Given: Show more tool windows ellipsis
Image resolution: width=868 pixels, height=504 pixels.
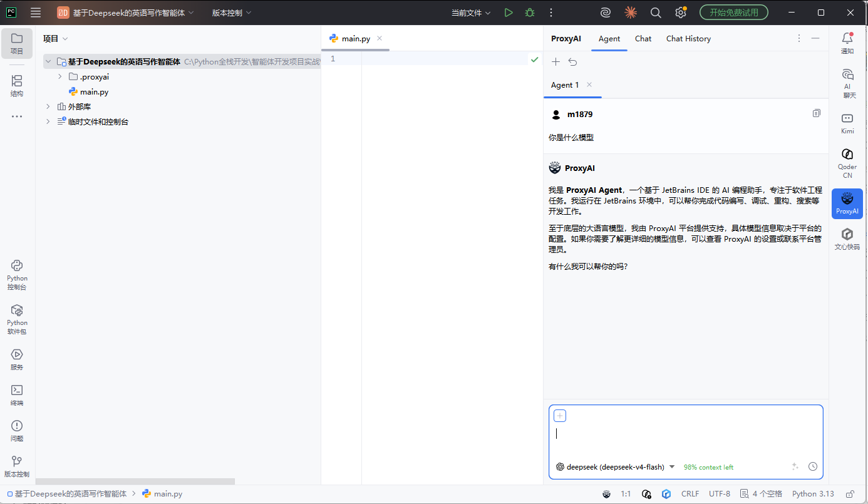Looking at the screenshot, I should pyautogui.click(x=17, y=116).
